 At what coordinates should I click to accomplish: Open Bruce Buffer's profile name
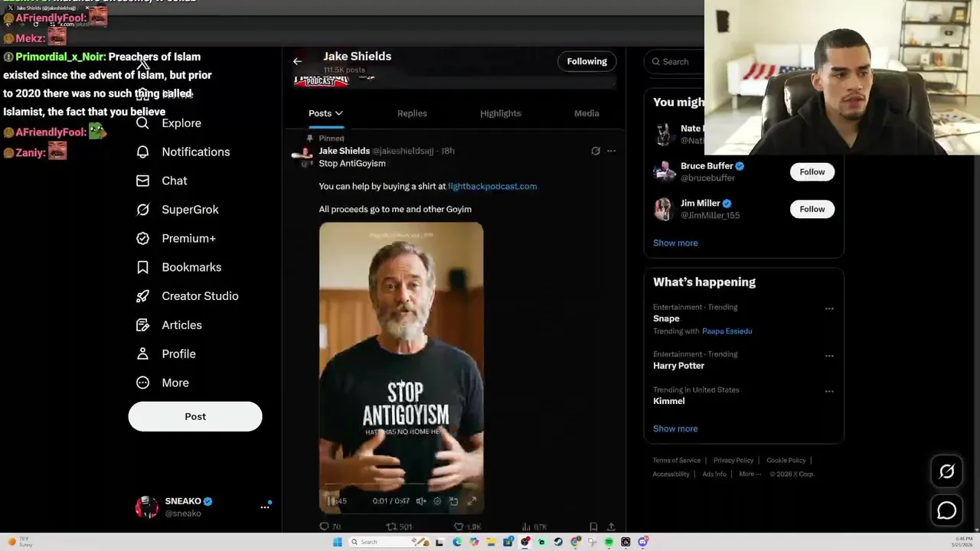707,165
